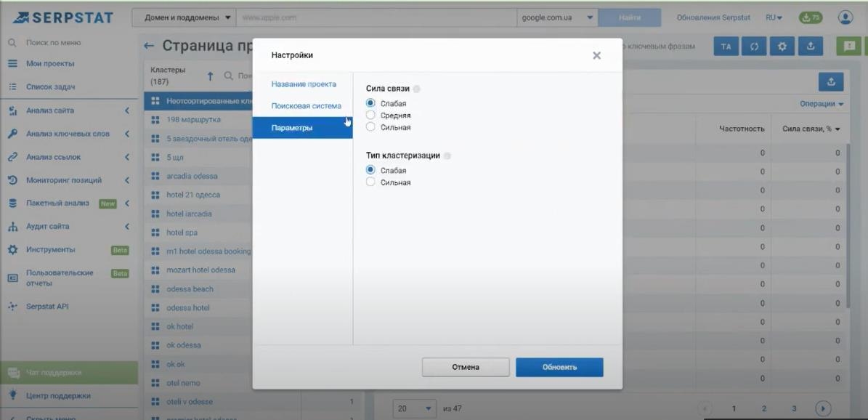Open the user profile avatar icon

tap(845, 17)
